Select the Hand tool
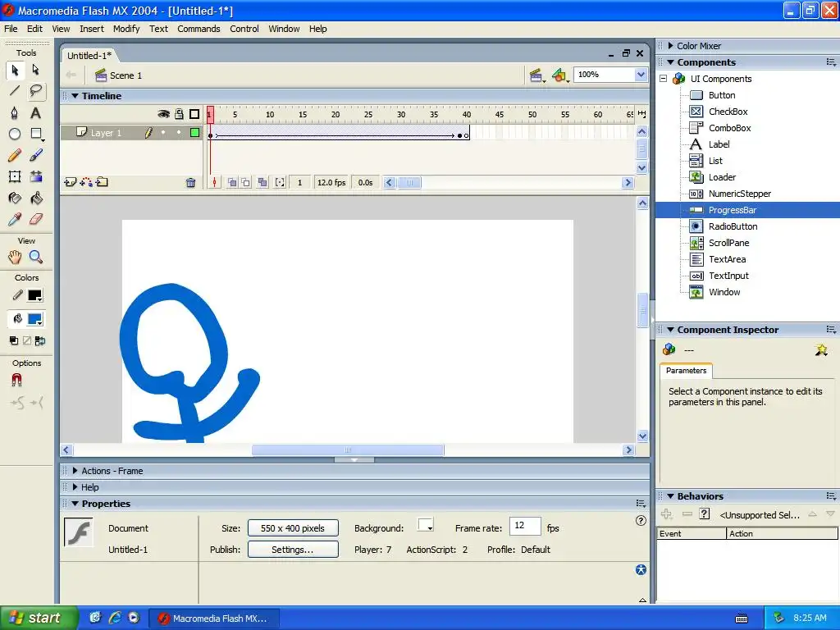Viewport: 840px width, 630px height. (15, 257)
